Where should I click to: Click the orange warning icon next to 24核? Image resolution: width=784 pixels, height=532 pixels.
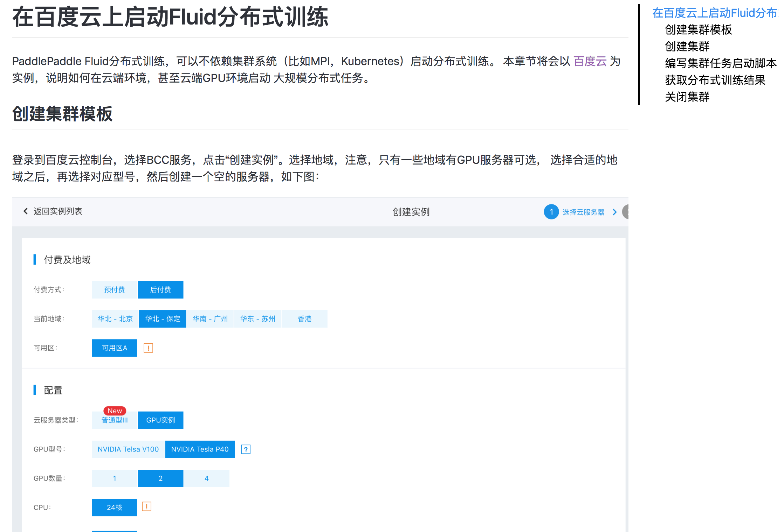coord(146,506)
